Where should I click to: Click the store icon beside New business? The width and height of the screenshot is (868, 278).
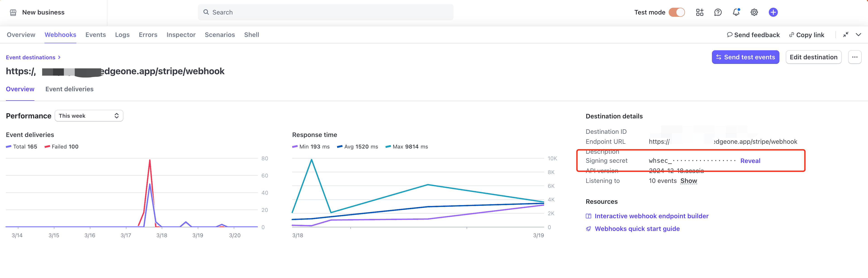(x=13, y=12)
